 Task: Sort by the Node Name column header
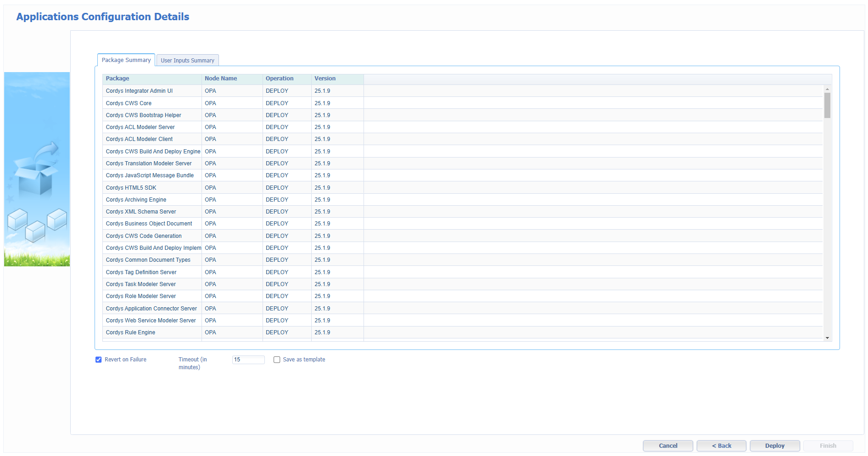pyautogui.click(x=232, y=79)
